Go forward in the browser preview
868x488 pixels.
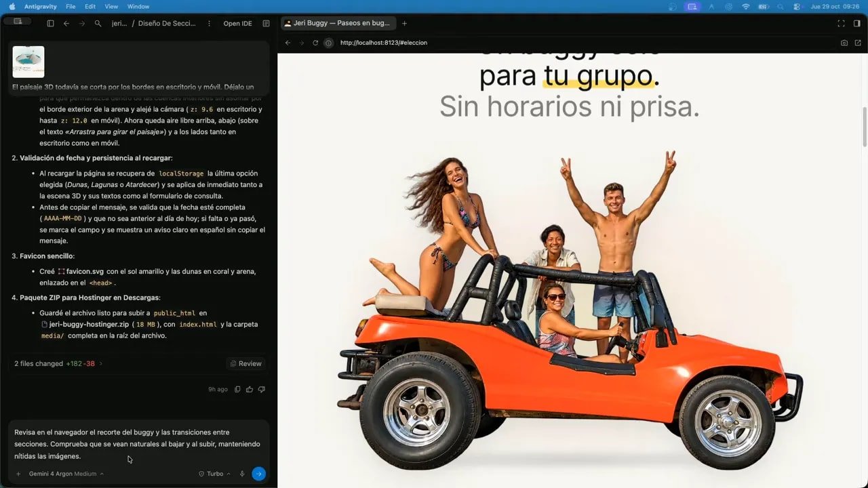pyautogui.click(x=302, y=43)
